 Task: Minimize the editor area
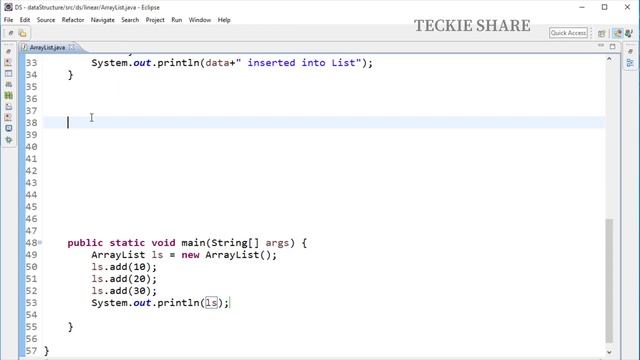601,46
